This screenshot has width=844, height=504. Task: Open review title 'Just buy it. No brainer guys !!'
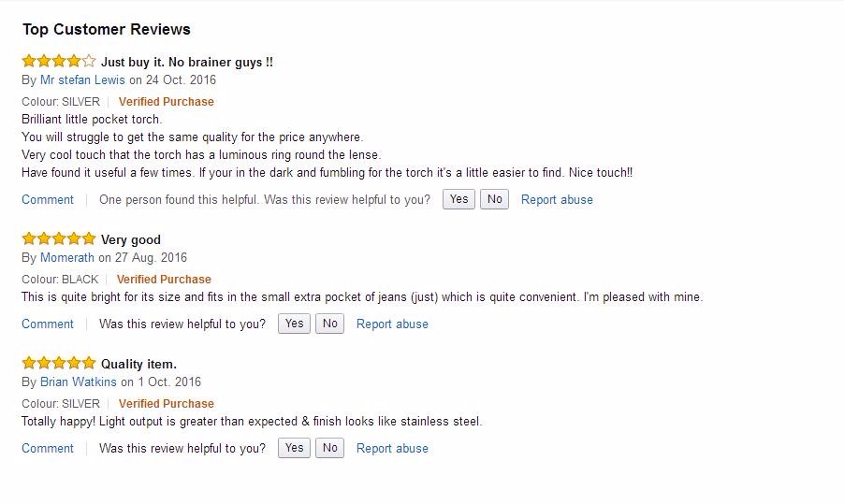click(187, 63)
